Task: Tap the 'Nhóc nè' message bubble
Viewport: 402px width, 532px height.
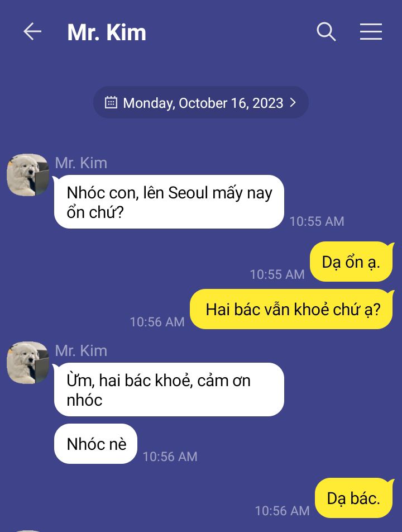Action: point(95,444)
